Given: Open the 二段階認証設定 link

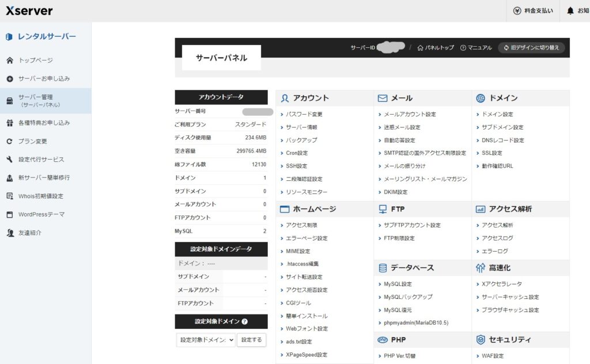Looking at the screenshot, I should [304, 179].
